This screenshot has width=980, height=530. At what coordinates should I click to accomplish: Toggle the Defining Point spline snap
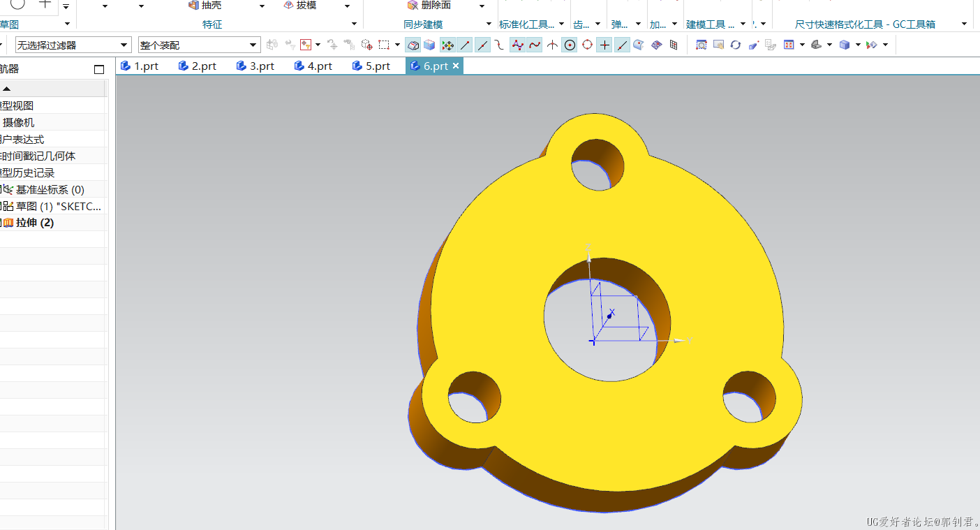tap(535, 45)
